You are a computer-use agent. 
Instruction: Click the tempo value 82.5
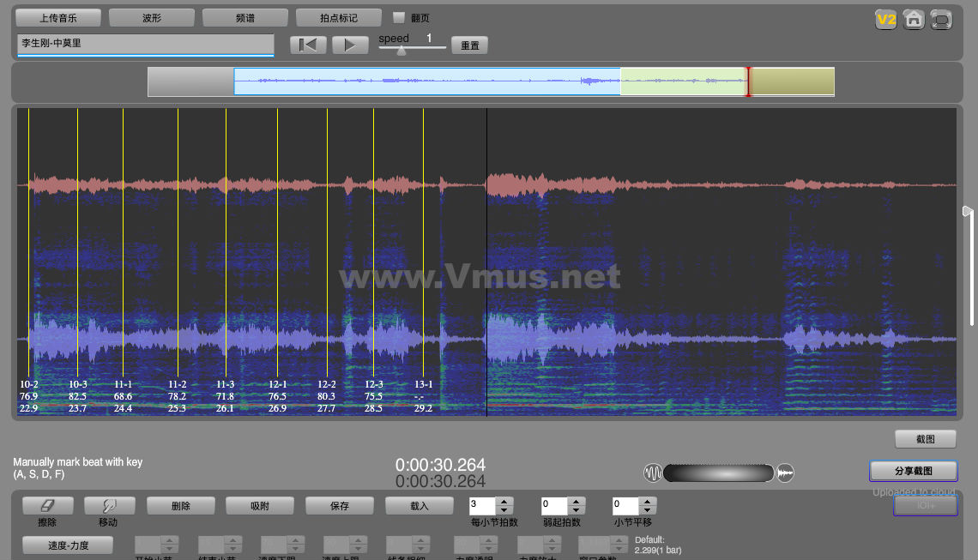[78, 396]
